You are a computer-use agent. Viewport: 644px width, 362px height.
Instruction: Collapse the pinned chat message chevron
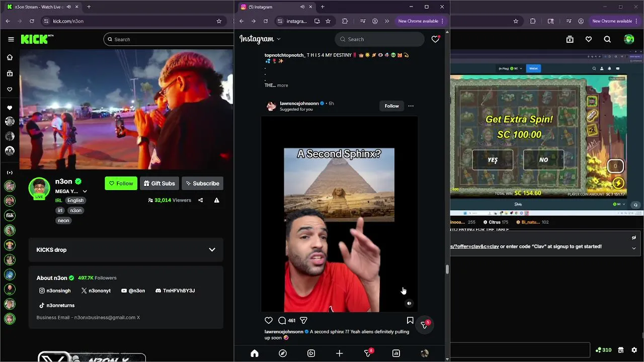click(x=634, y=248)
